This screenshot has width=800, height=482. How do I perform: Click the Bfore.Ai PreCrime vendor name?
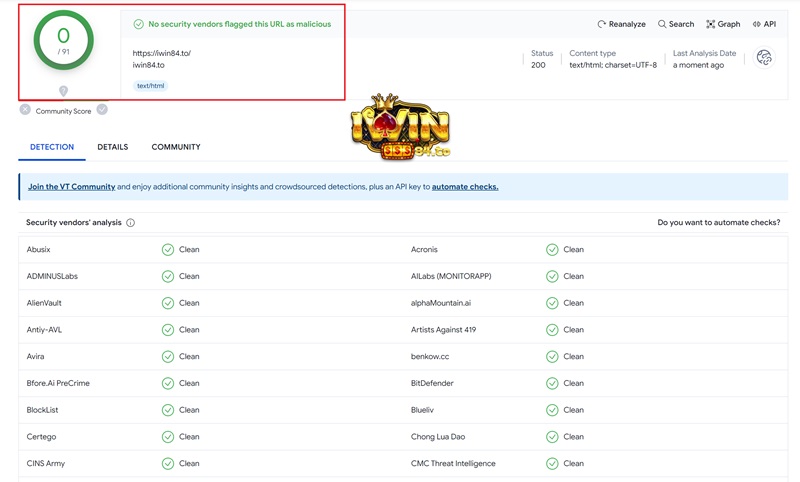coord(58,383)
